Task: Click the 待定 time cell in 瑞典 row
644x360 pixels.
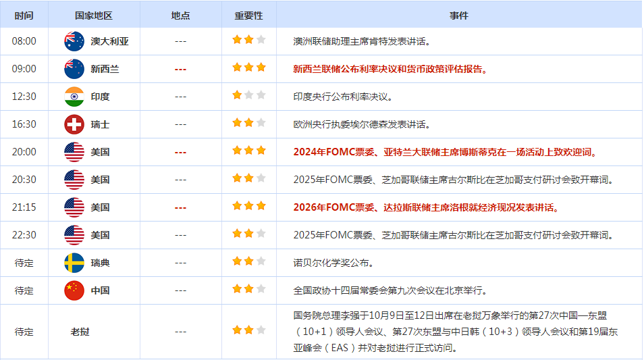Action: click(24, 263)
